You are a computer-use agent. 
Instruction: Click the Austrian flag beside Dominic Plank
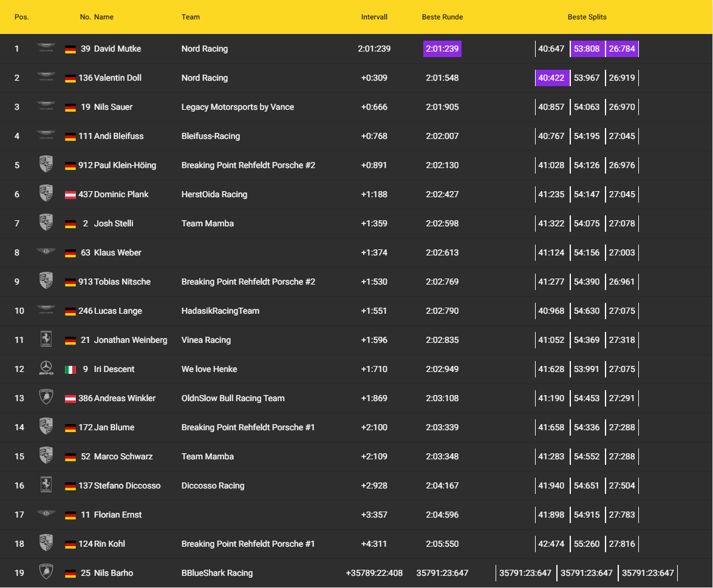tap(70, 195)
